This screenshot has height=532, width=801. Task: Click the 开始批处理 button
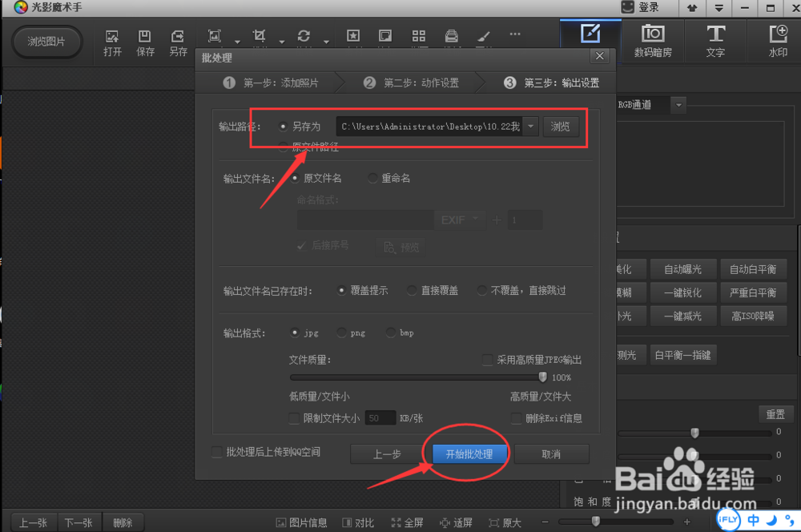pyautogui.click(x=467, y=453)
